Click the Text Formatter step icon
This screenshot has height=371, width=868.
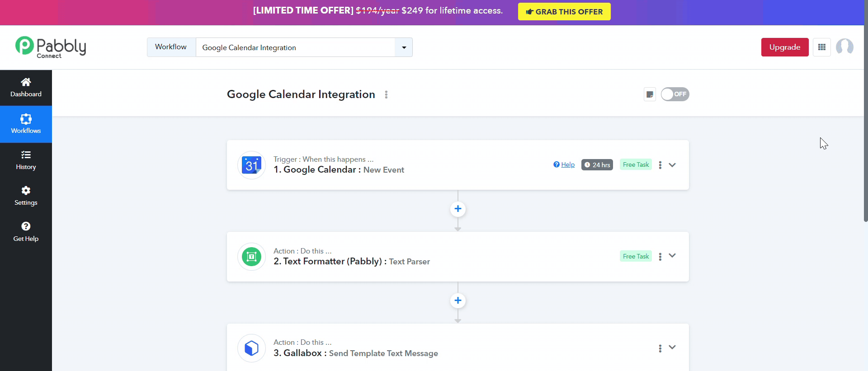[251, 257]
